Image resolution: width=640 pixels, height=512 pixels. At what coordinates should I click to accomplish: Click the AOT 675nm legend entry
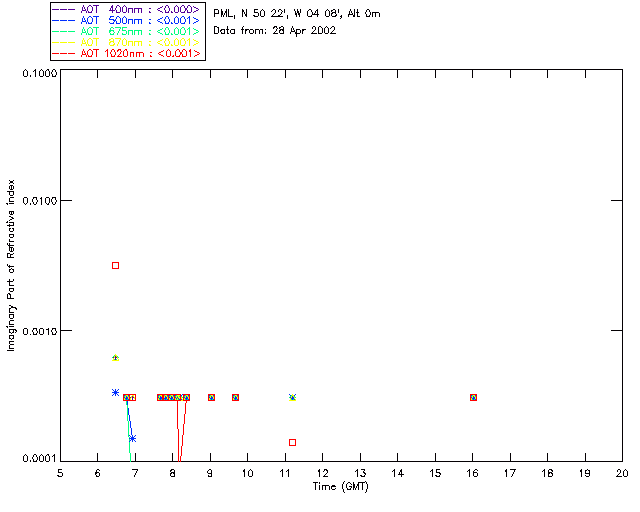126,31
